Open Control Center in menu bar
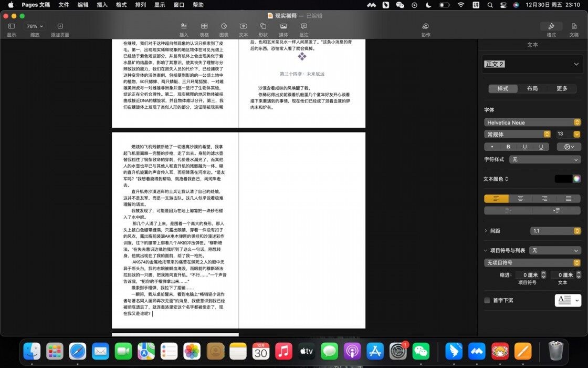This screenshot has width=588, height=368. 503,5
